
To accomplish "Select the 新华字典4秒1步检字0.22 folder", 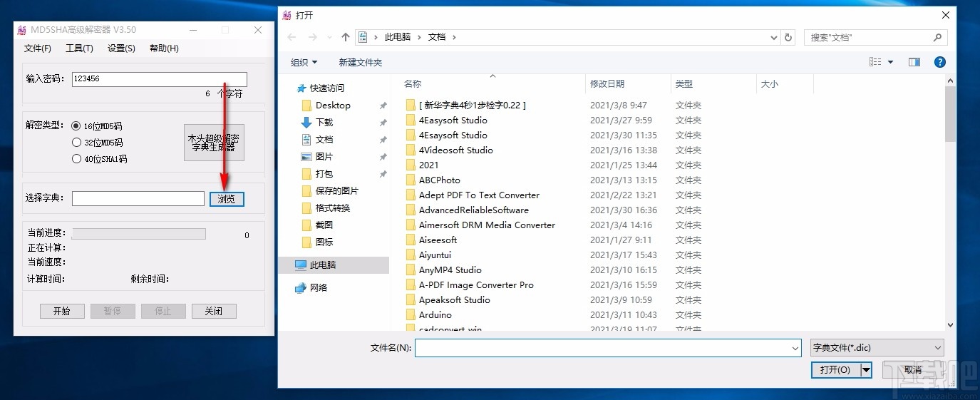I will click(473, 106).
